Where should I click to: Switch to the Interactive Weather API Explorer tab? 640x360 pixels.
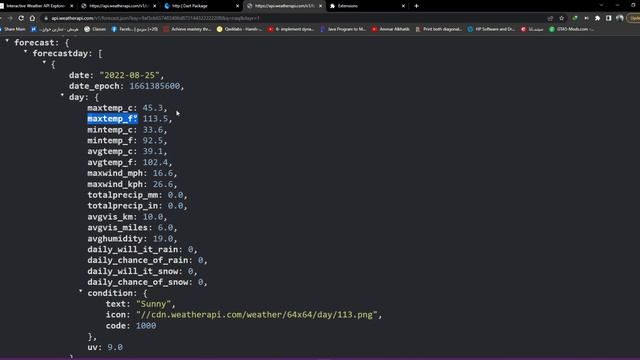(x=35, y=6)
